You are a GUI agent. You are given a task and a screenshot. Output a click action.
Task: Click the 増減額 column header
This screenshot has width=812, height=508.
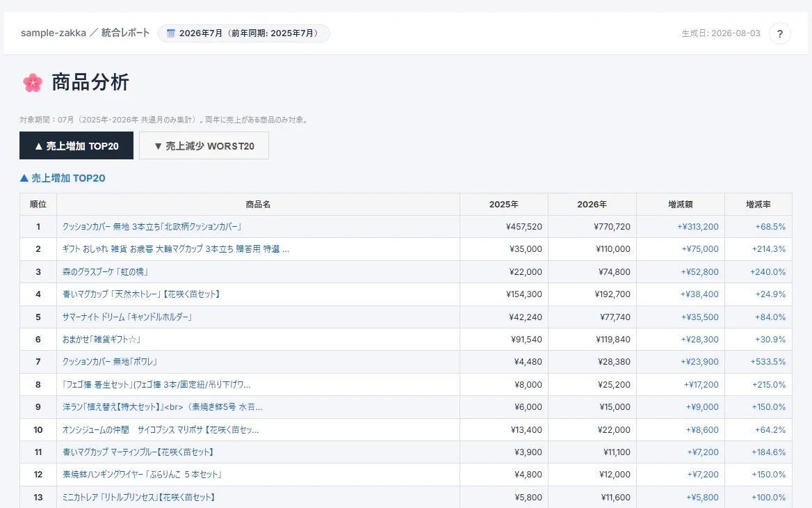pos(681,204)
